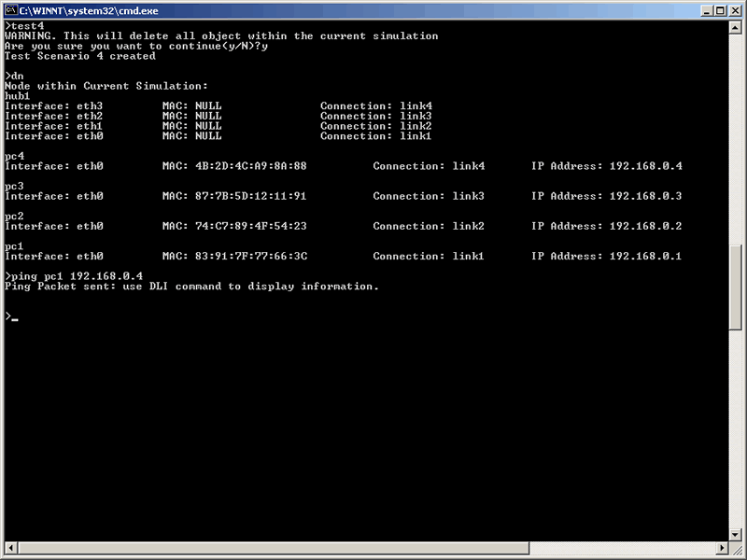The image size is (747, 560).
Task: Click 'Connection: link2' in the pc2 row
Action: (x=429, y=226)
